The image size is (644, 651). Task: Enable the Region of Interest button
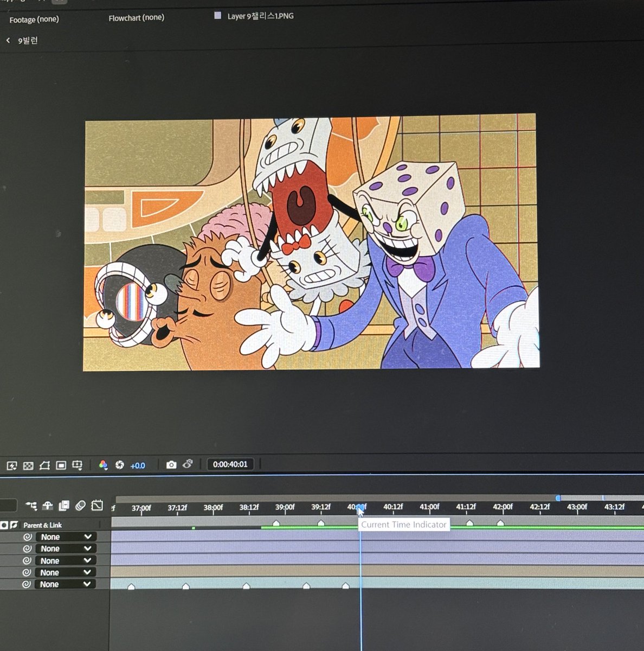(61, 465)
